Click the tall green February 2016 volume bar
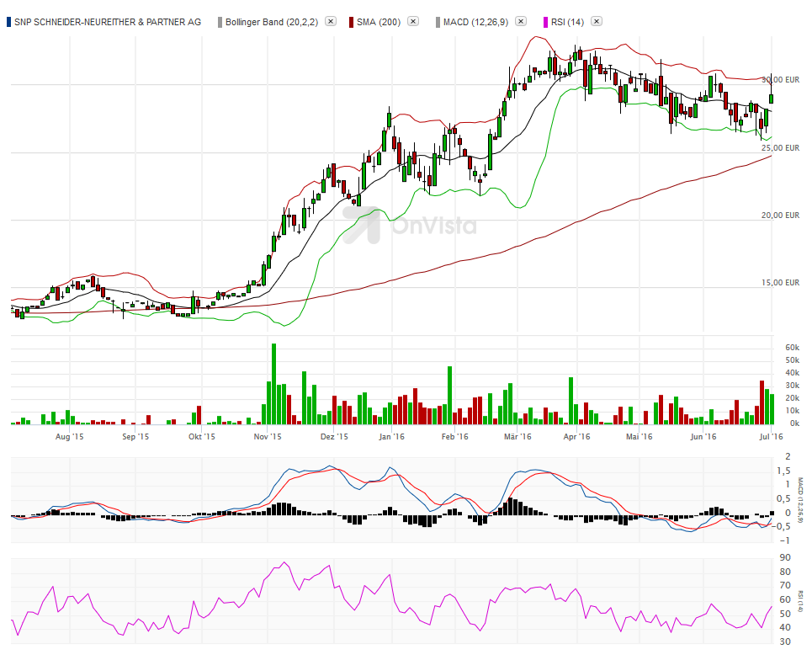 coord(450,396)
